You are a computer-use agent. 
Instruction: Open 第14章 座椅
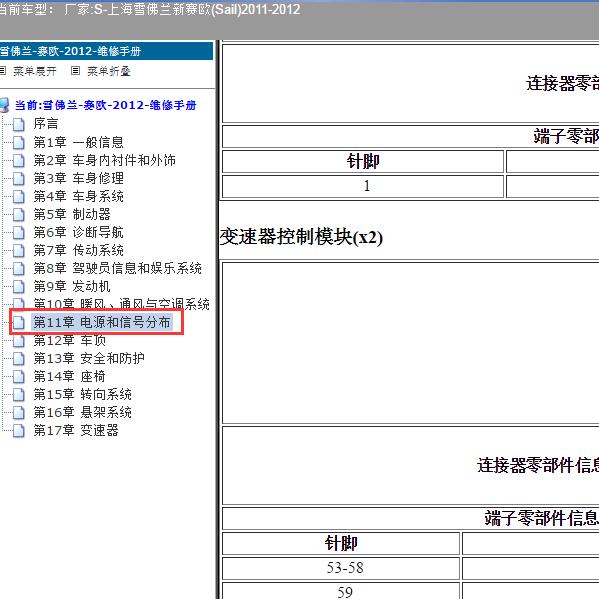click(70, 376)
